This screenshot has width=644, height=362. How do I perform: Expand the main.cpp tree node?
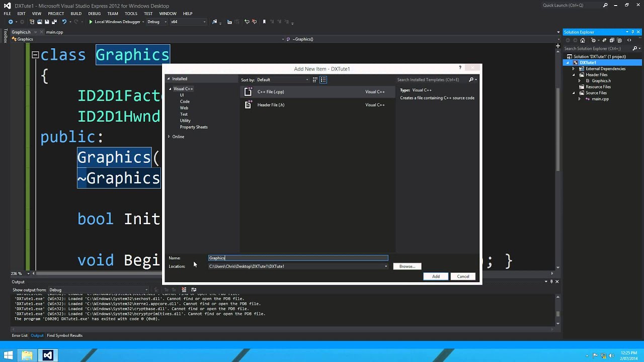point(579,99)
